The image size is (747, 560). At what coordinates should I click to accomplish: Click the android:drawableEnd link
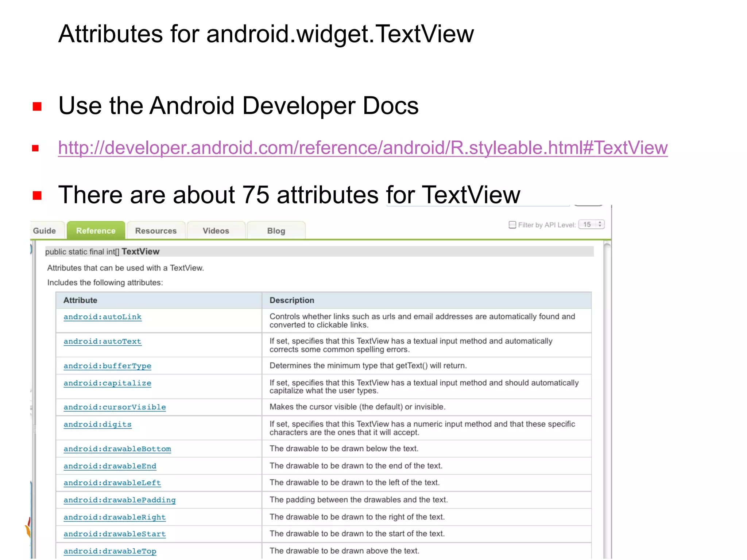coord(110,466)
